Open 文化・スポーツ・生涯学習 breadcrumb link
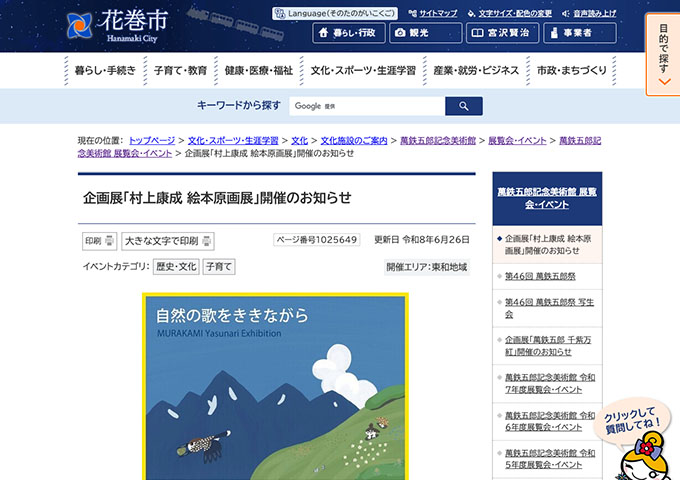Viewport: 680px width, 480px height. [x=233, y=140]
